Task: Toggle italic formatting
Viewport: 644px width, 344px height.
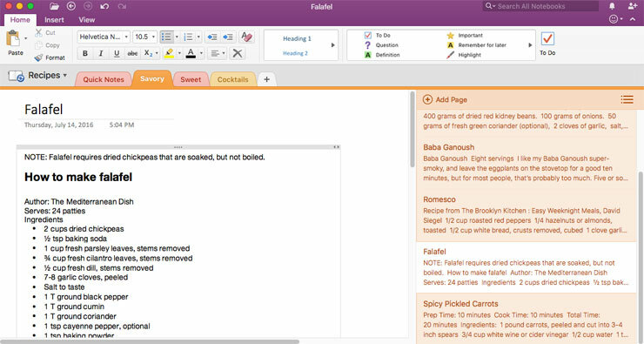Action: coord(101,53)
